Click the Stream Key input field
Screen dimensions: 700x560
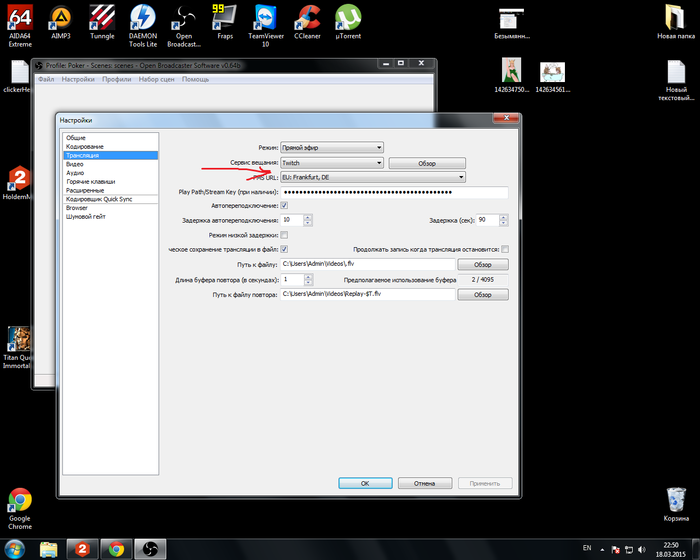coord(394,192)
